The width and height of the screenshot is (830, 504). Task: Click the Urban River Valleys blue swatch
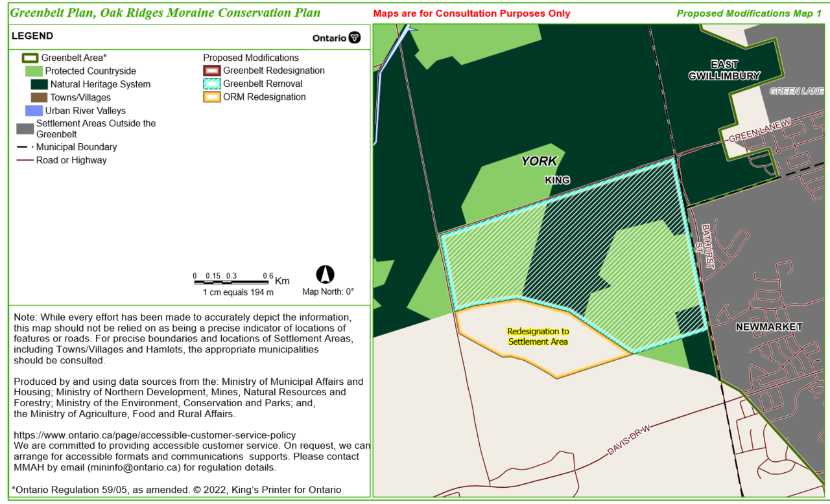pos(34,111)
